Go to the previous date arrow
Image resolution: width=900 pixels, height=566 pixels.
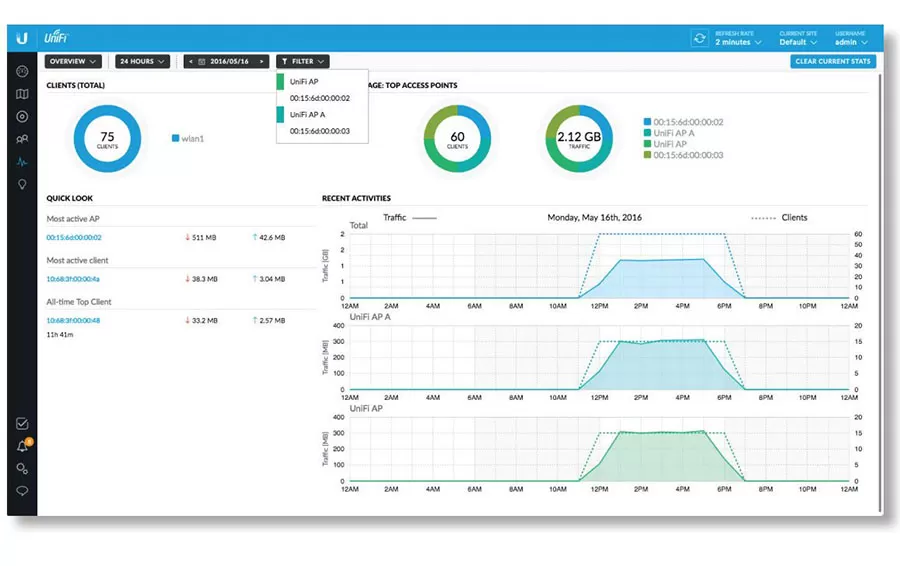click(x=191, y=61)
